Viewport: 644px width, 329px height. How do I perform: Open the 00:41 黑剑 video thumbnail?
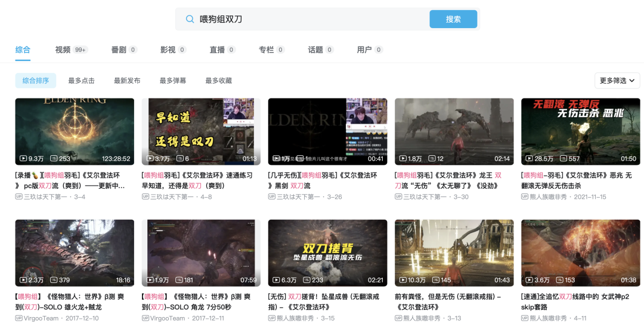[328, 131]
